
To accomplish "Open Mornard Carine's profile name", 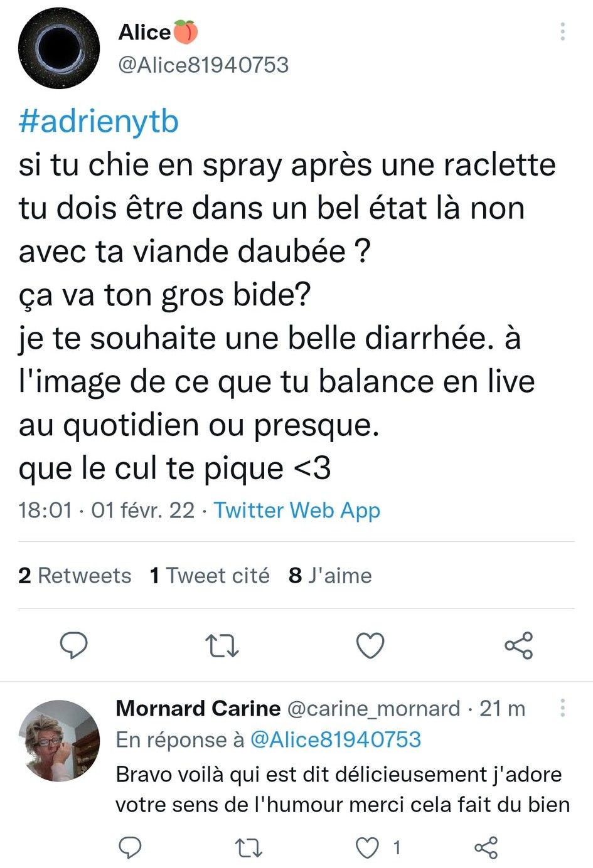I will [x=198, y=708].
